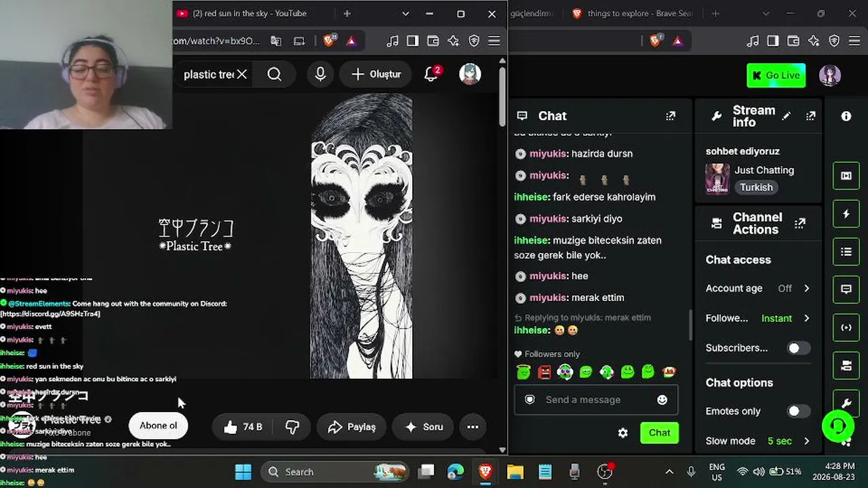Click the Soru ask button
This screenshot has height=488, width=868.
point(424,427)
